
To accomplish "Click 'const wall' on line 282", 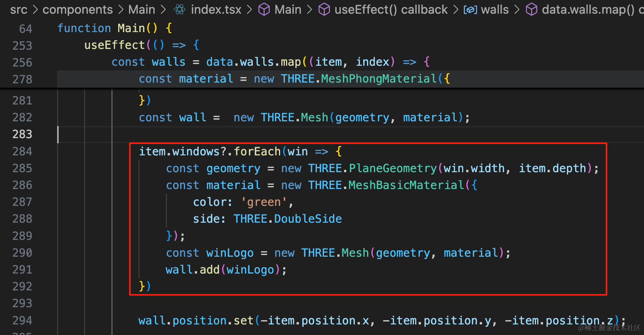I will click(x=173, y=117).
